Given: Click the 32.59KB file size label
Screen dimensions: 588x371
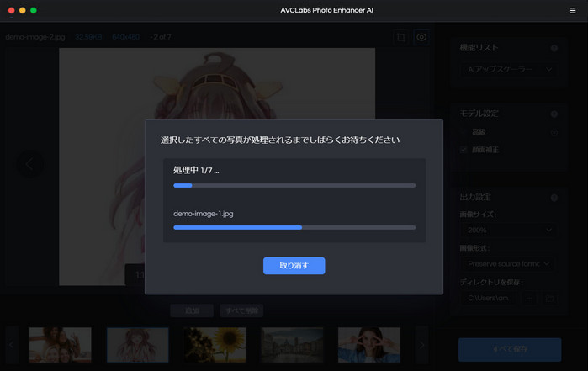Looking at the screenshot, I should 88,37.
